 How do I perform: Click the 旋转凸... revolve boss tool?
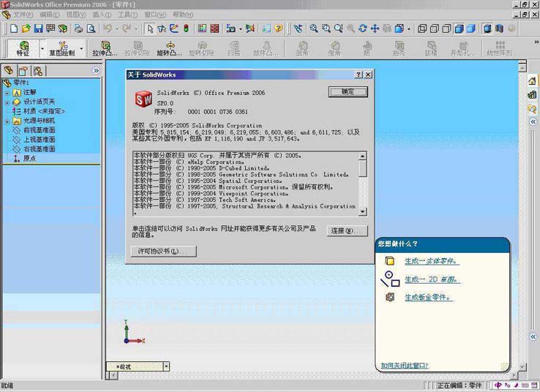point(170,48)
